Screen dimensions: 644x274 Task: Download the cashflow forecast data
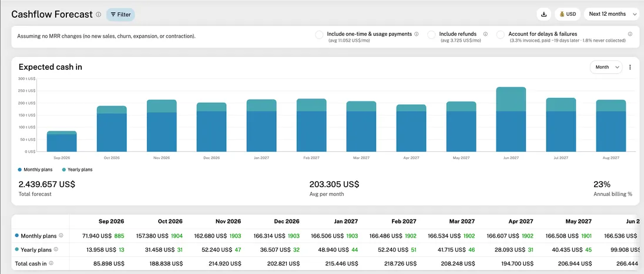[x=544, y=14]
